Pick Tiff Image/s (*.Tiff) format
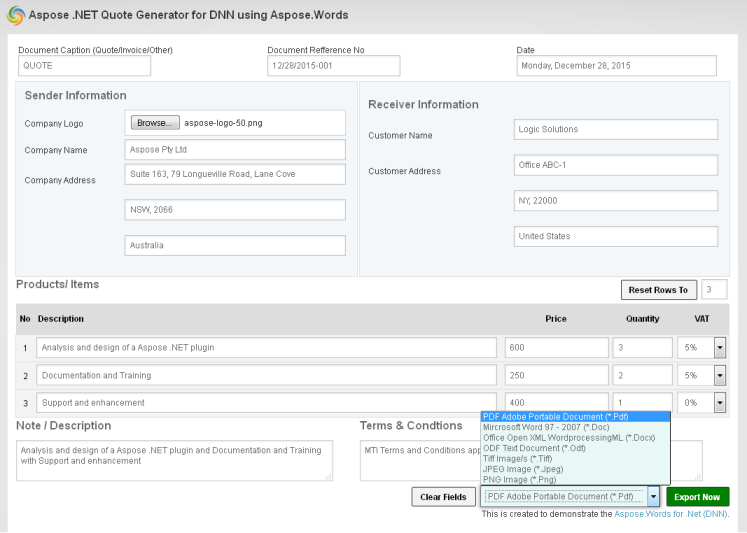The image size is (747, 533). click(x=575, y=459)
